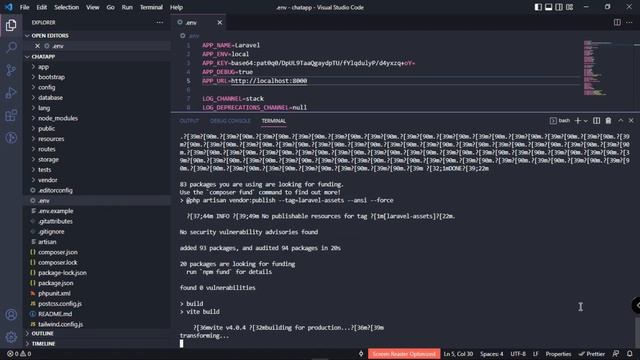The width and height of the screenshot is (640, 360).
Task: Open the Extensions view
Action: pos(11,115)
